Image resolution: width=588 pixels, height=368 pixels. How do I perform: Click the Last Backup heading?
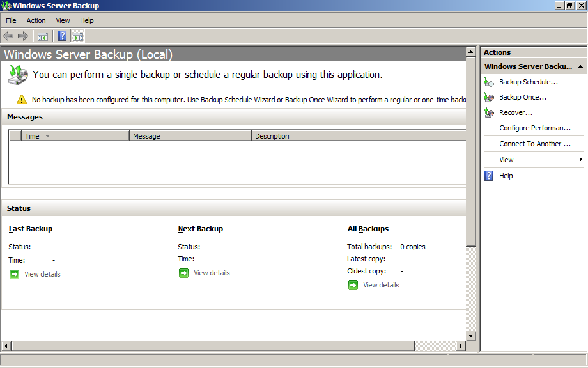click(31, 229)
